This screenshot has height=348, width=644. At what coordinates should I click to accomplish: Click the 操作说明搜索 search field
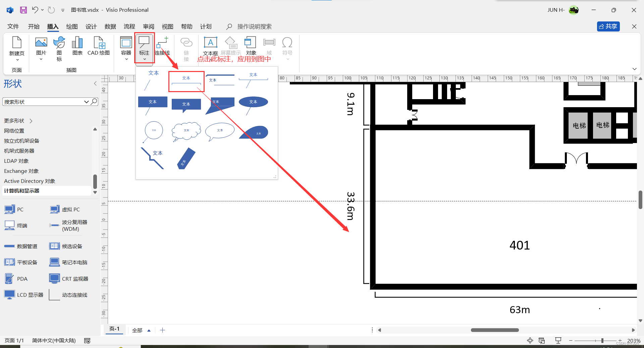pyautogui.click(x=254, y=26)
